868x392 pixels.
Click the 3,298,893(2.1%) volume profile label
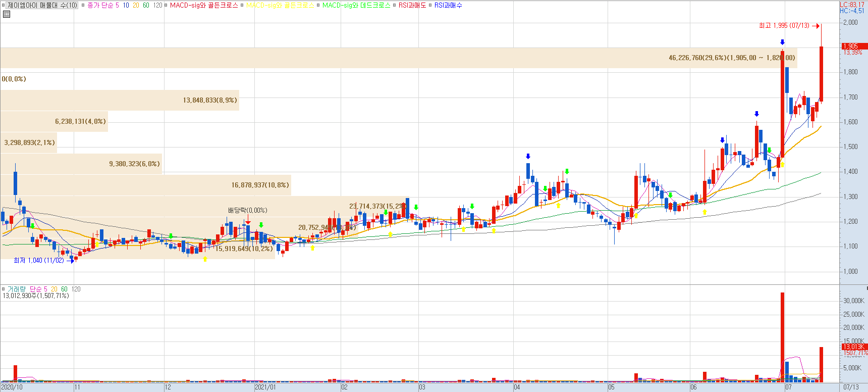click(29, 142)
